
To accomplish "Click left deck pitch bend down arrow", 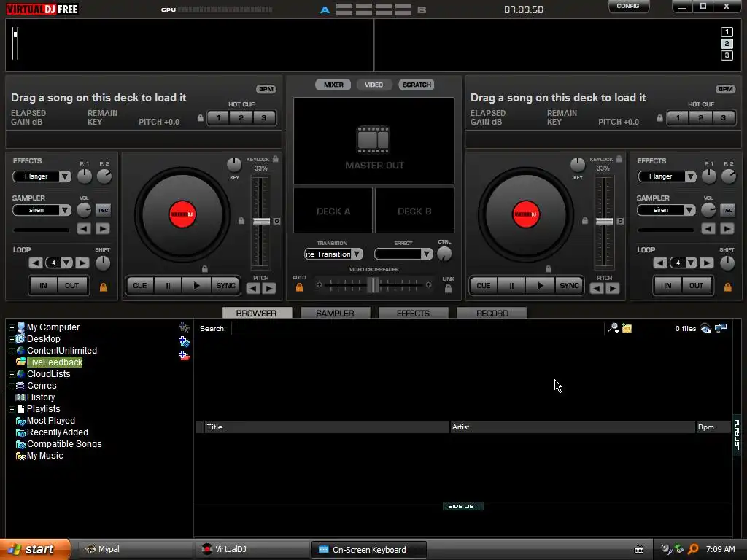I will (253, 288).
